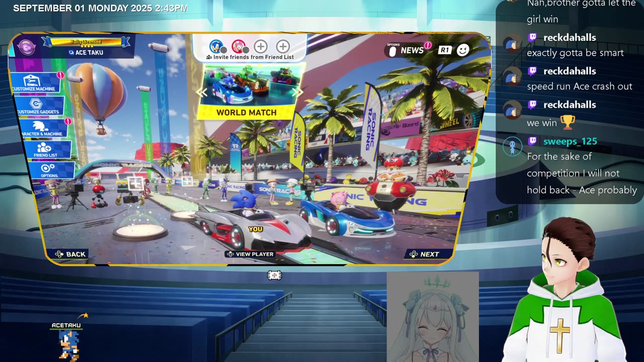Open the Customize Machine menu
This screenshot has height=362, width=644.
coord(35,83)
